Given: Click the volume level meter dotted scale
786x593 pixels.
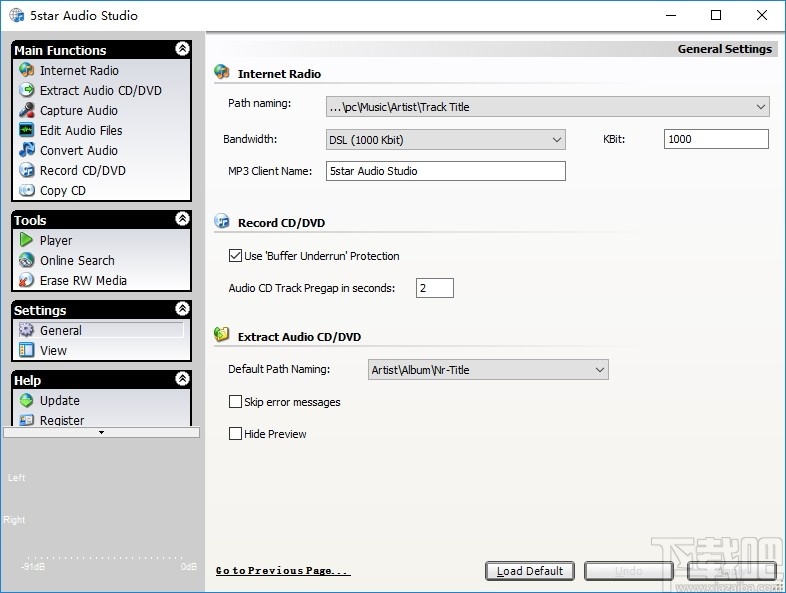Looking at the screenshot, I should click(105, 557).
